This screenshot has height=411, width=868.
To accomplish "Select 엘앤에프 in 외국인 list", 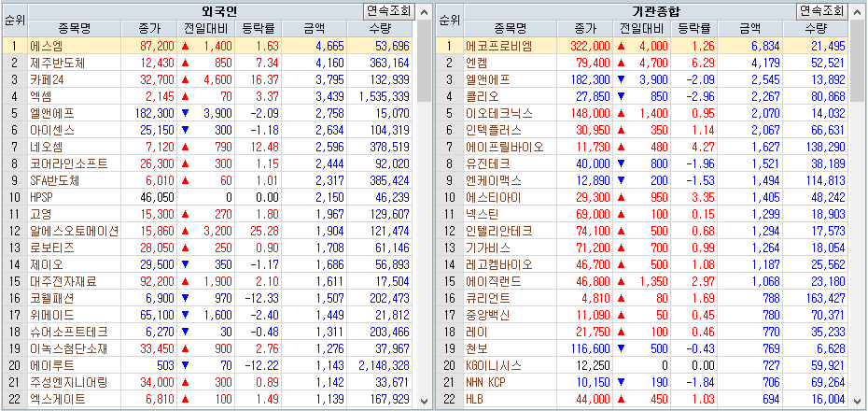I will coord(52,114).
